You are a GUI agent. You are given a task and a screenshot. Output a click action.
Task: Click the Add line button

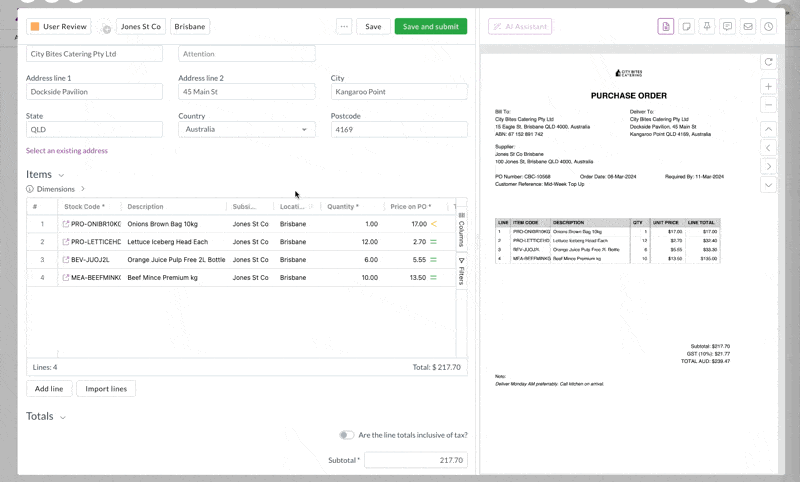click(49, 389)
